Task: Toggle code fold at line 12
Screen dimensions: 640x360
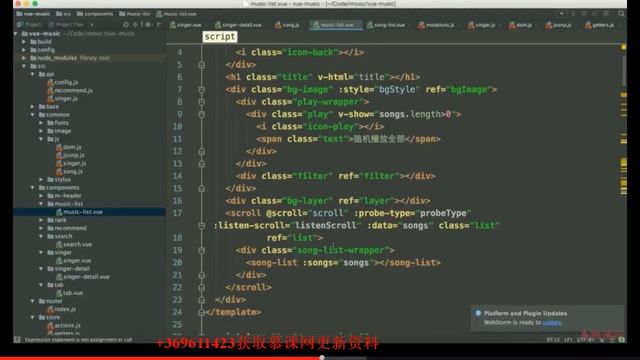Action: pos(202,151)
